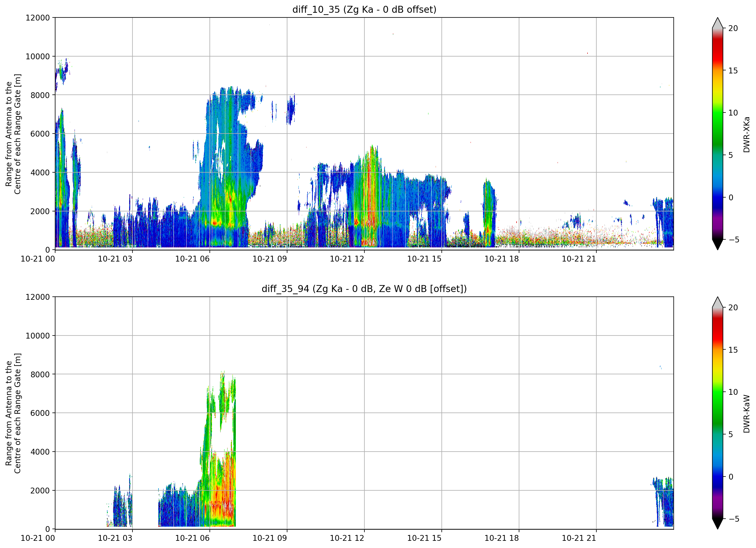The height and width of the screenshot is (548, 756).
Task: Click the "4000" y-tick on the diff_10_35 plot
Action: pos(40,173)
